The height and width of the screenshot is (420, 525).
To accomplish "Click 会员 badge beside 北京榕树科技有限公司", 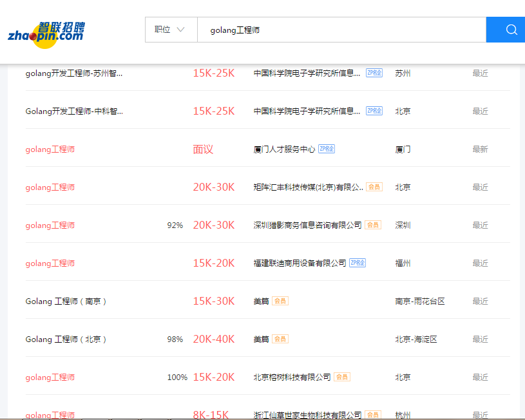I will 342,377.
